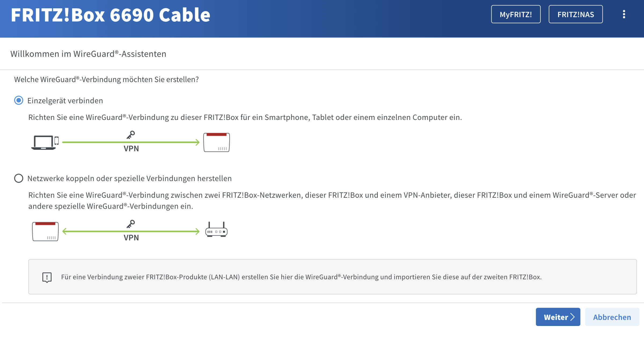Click the laptop and smartphone device icon
This screenshot has height=352, width=644.
tap(45, 142)
